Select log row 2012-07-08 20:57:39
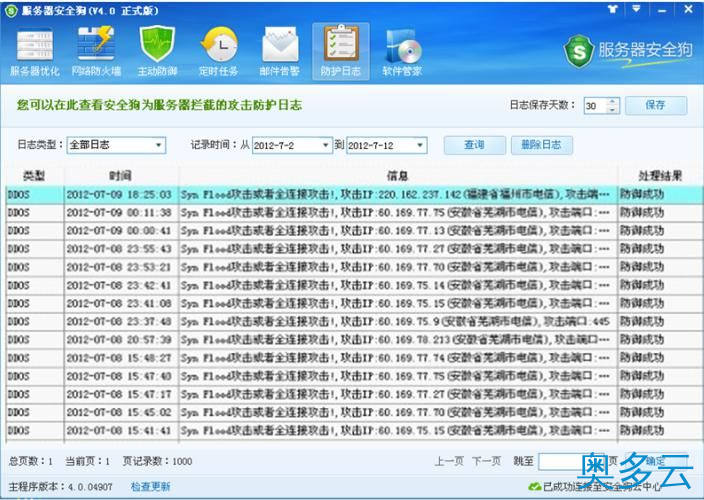 coord(353,340)
